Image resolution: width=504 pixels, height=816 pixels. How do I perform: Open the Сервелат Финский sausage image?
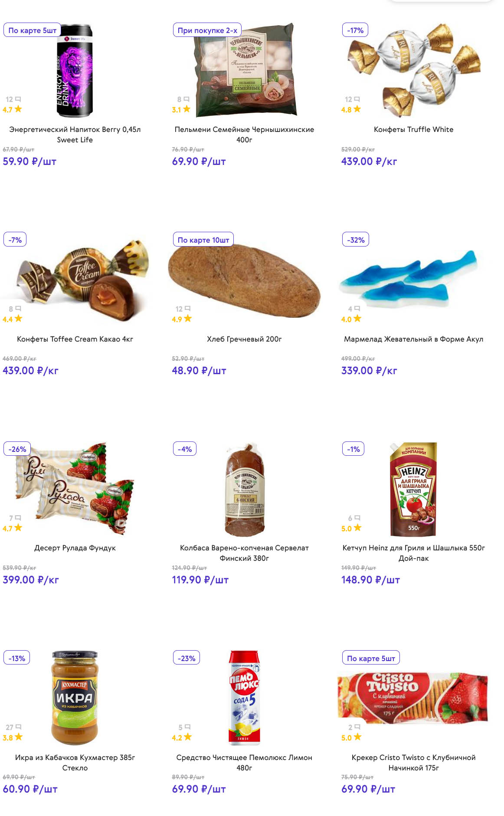pos(245,490)
